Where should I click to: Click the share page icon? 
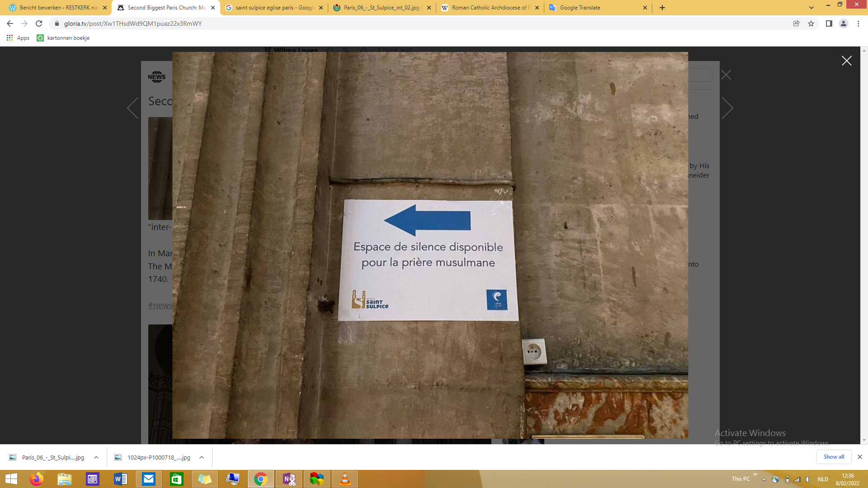point(797,23)
